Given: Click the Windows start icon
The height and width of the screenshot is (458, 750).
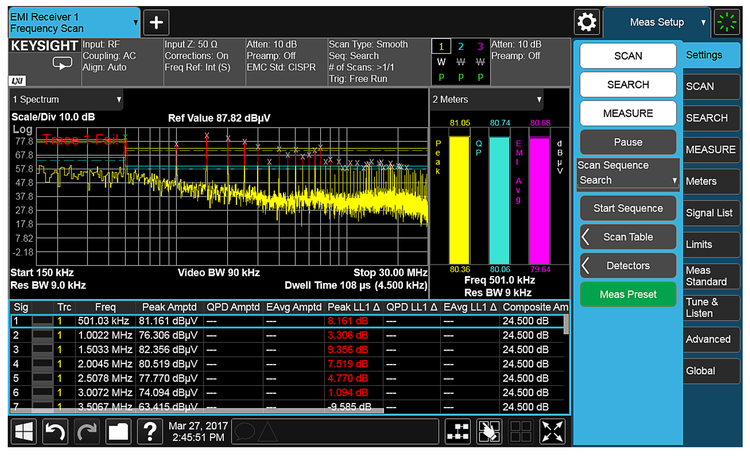Looking at the screenshot, I should pyautogui.click(x=25, y=432).
